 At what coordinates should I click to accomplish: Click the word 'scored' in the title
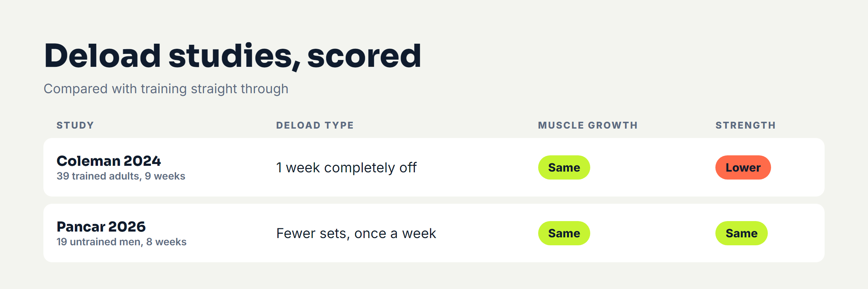(x=364, y=56)
